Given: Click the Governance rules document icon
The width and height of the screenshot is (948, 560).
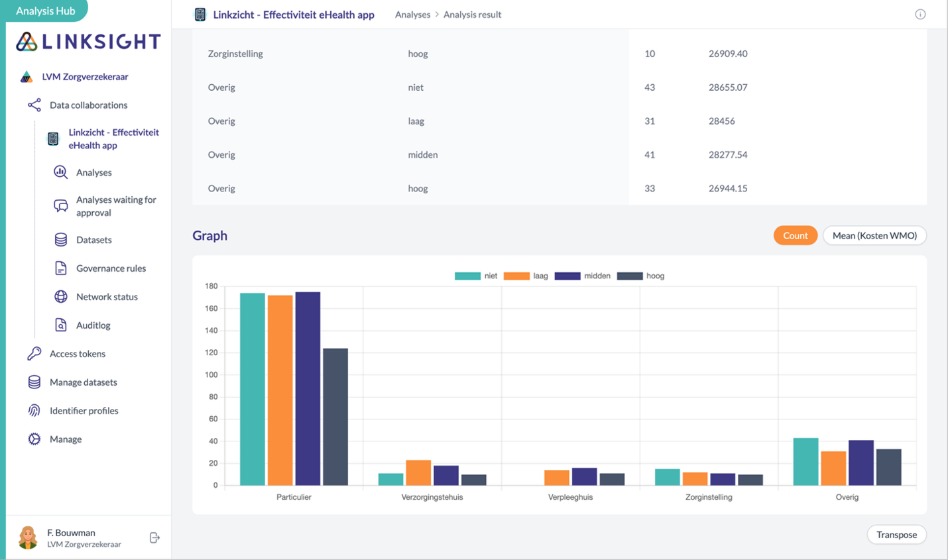Looking at the screenshot, I should pyautogui.click(x=60, y=268).
